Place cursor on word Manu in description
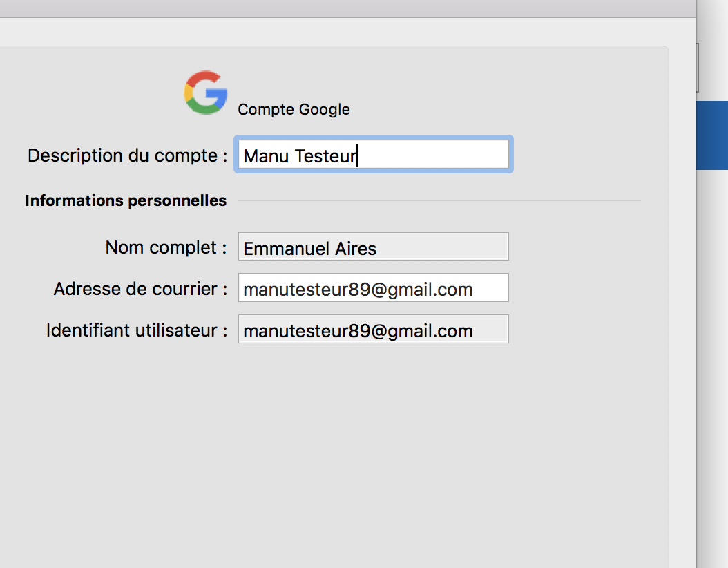 (266, 156)
